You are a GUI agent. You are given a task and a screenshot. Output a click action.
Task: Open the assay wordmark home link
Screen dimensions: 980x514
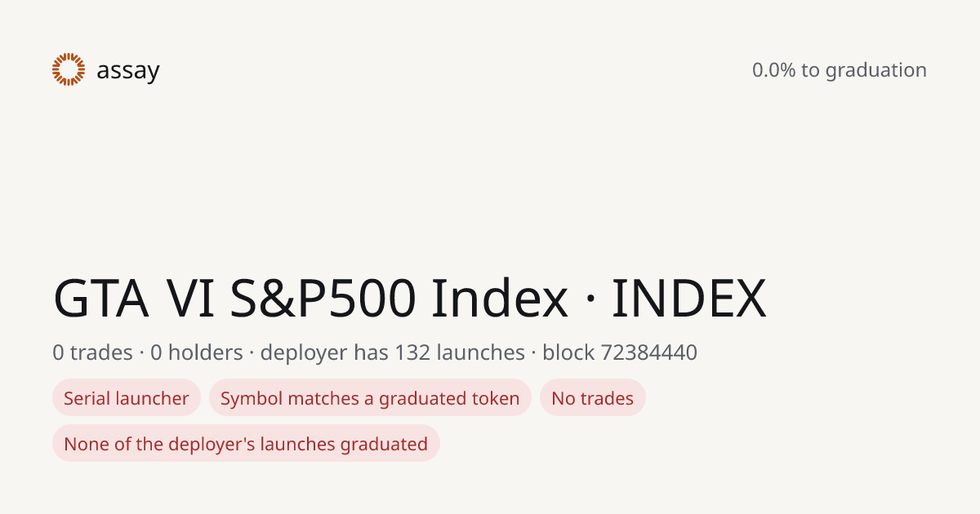point(128,71)
